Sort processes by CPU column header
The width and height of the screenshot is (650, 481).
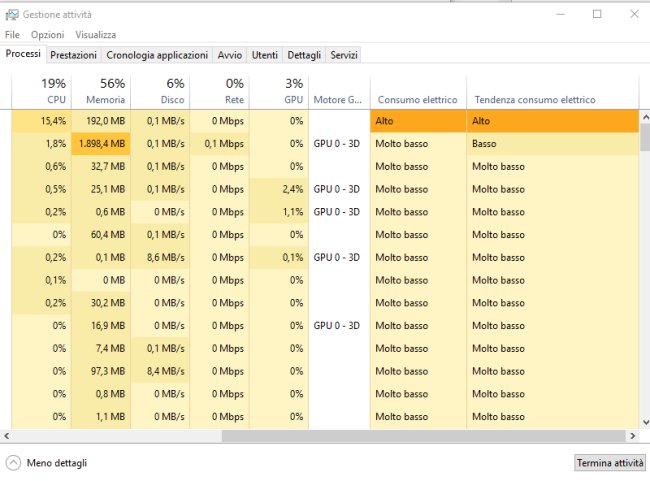pyautogui.click(x=55, y=91)
